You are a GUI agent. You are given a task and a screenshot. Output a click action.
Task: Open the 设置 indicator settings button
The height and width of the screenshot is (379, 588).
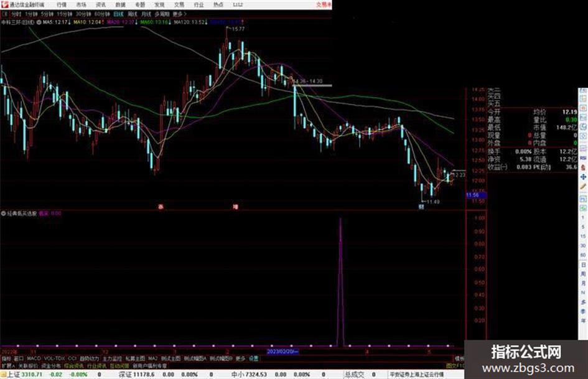(x=254, y=358)
